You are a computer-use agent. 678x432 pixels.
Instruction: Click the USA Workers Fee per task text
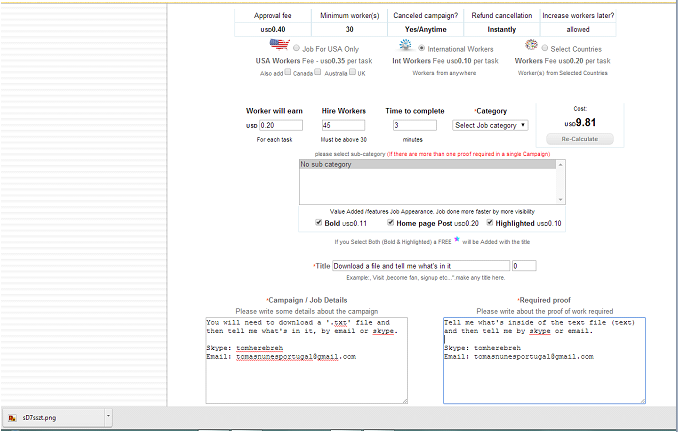click(x=314, y=61)
